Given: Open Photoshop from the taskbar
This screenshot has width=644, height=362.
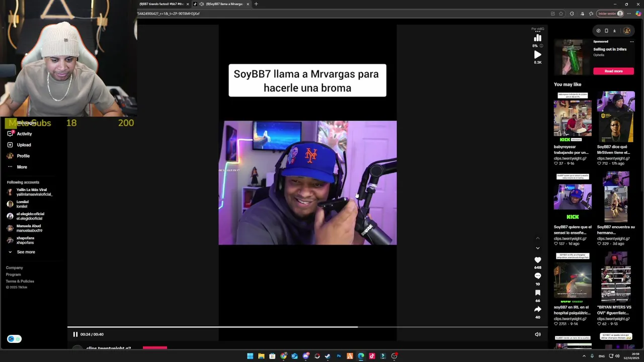Looking at the screenshot, I should point(339,356).
